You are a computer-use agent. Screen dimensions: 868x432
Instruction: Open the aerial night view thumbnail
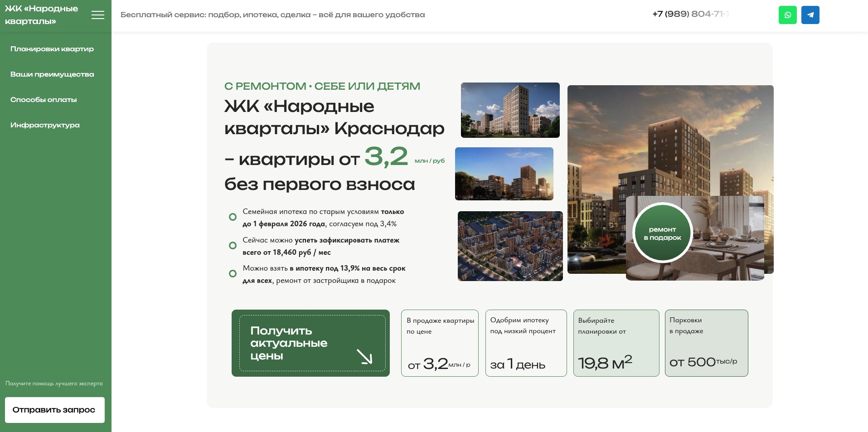(x=510, y=246)
